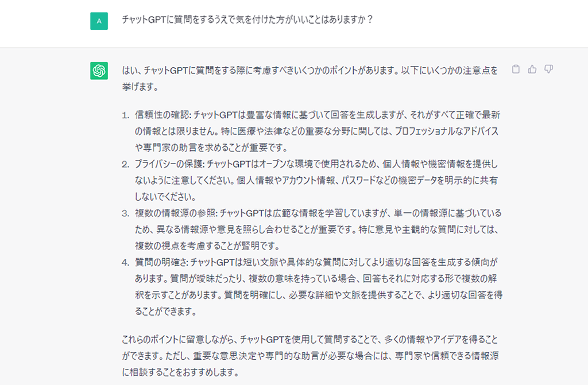Click list number 3 in the response

point(125,213)
